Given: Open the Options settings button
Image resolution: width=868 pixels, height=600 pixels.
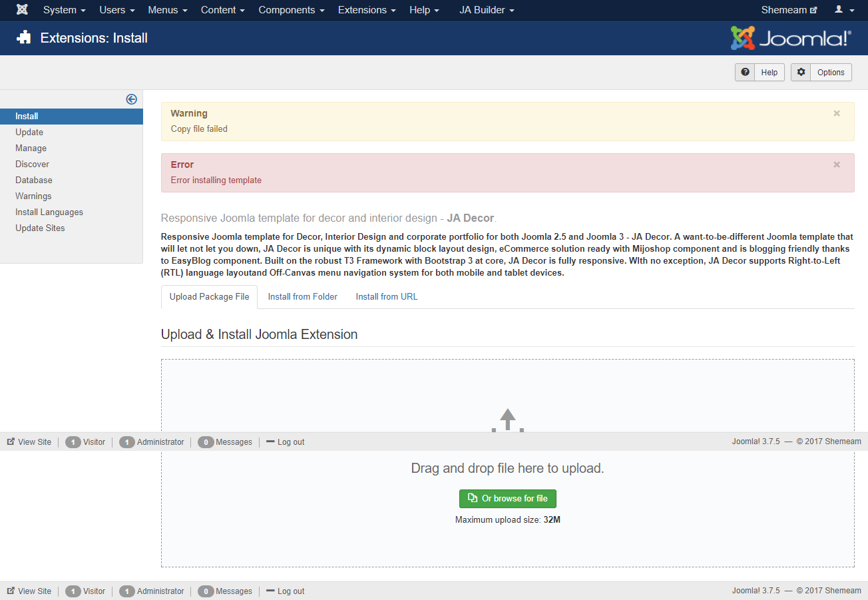Looking at the screenshot, I should click(x=821, y=73).
